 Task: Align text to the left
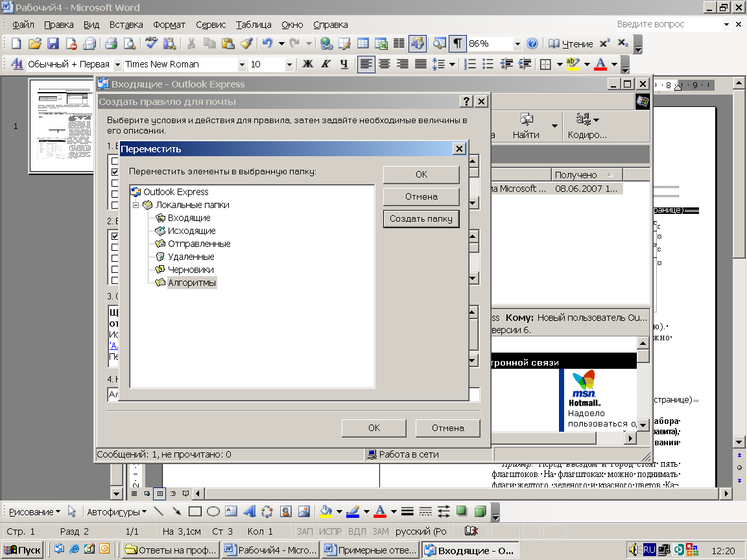point(366,64)
